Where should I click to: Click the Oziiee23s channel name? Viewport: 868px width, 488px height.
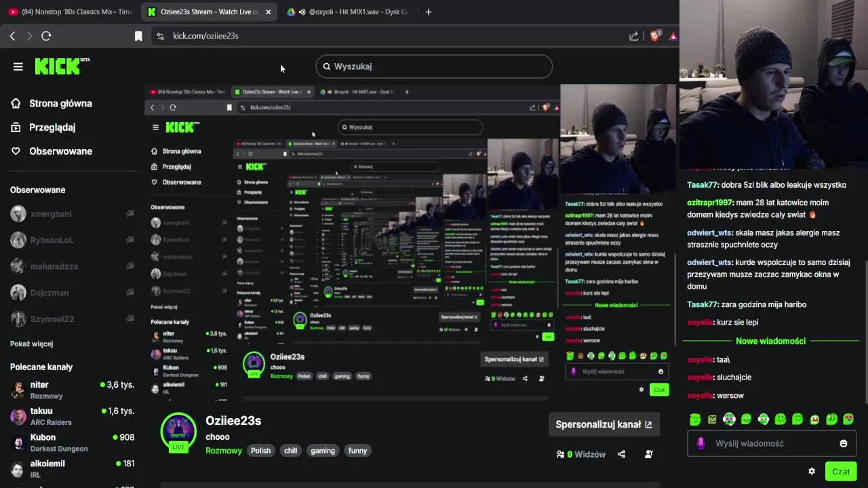pos(233,421)
